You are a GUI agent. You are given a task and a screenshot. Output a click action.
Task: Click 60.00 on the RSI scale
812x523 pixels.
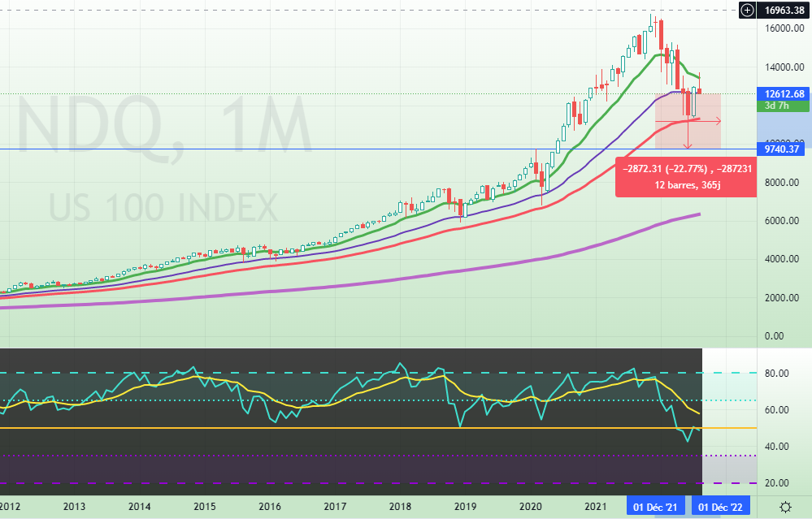click(777, 409)
